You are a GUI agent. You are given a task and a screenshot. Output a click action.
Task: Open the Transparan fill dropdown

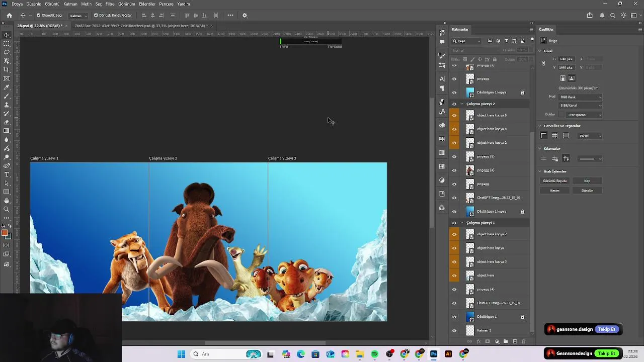(x=584, y=115)
